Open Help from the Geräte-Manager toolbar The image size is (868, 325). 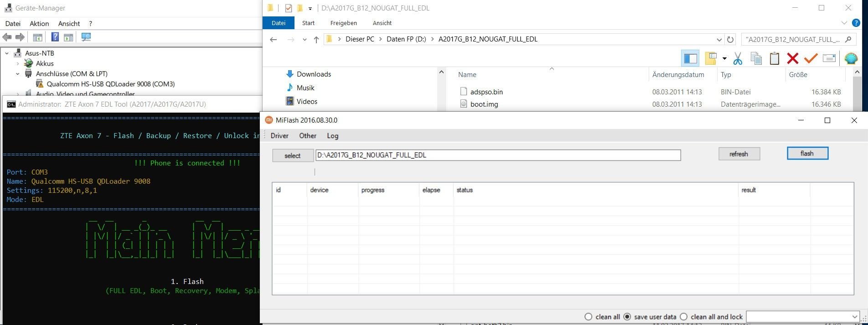(x=55, y=37)
